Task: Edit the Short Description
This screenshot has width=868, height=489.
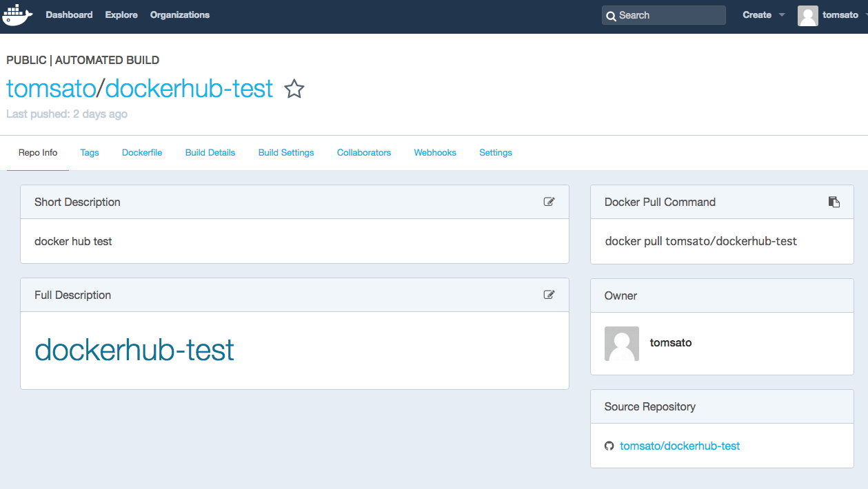Action: 549,201
